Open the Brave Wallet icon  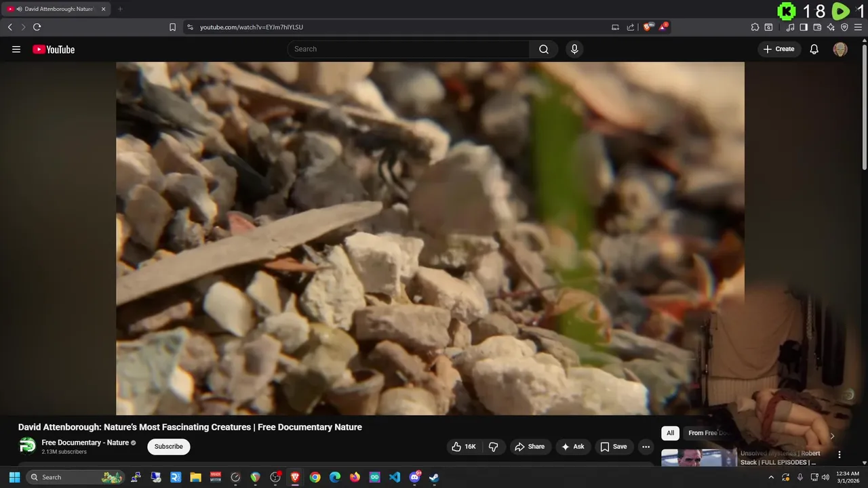tap(817, 27)
